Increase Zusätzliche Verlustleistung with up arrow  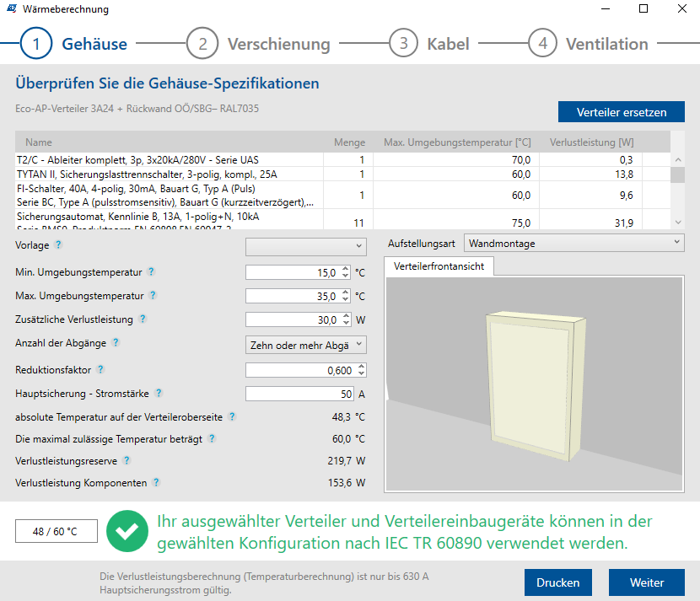click(347, 316)
